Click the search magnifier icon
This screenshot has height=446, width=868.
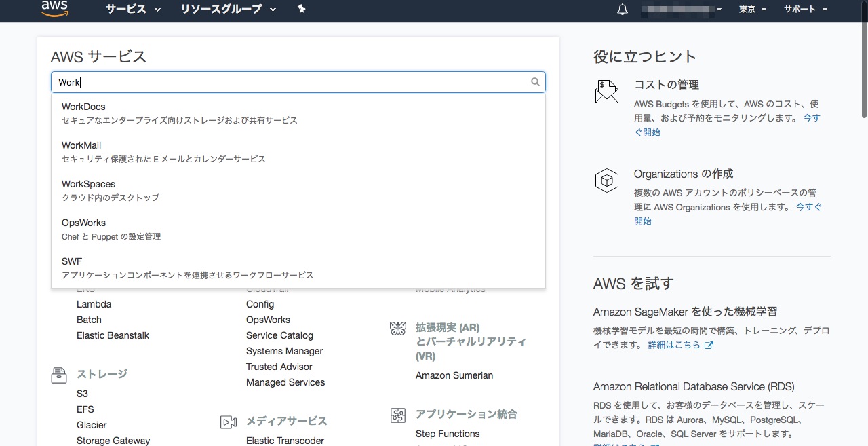tap(535, 81)
